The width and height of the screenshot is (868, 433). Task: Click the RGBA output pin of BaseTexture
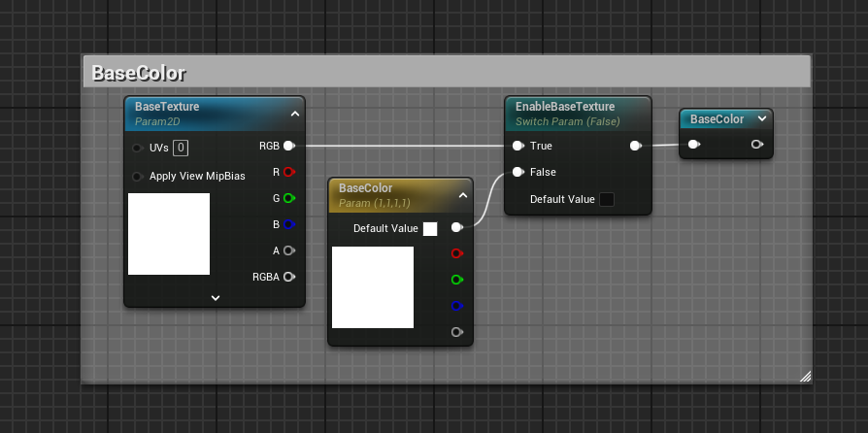click(289, 277)
